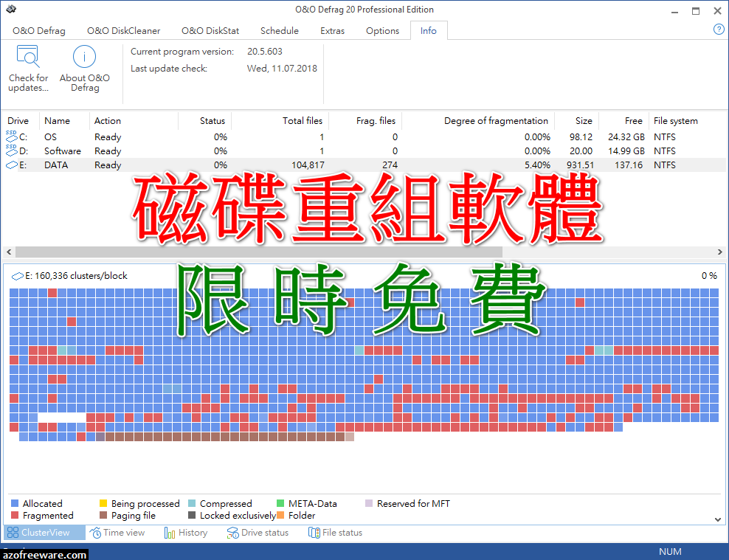
Task: Expand legend with bottom-right chevron
Action: pos(718,519)
